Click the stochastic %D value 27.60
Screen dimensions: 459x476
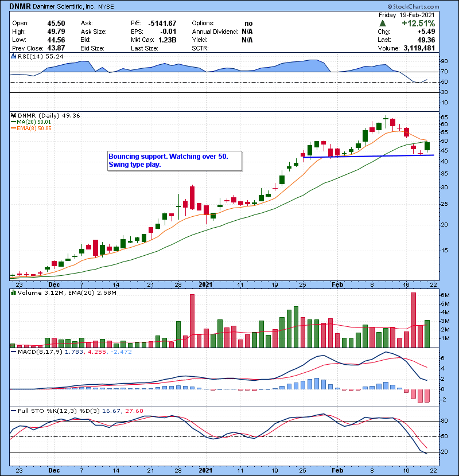[134, 411]
